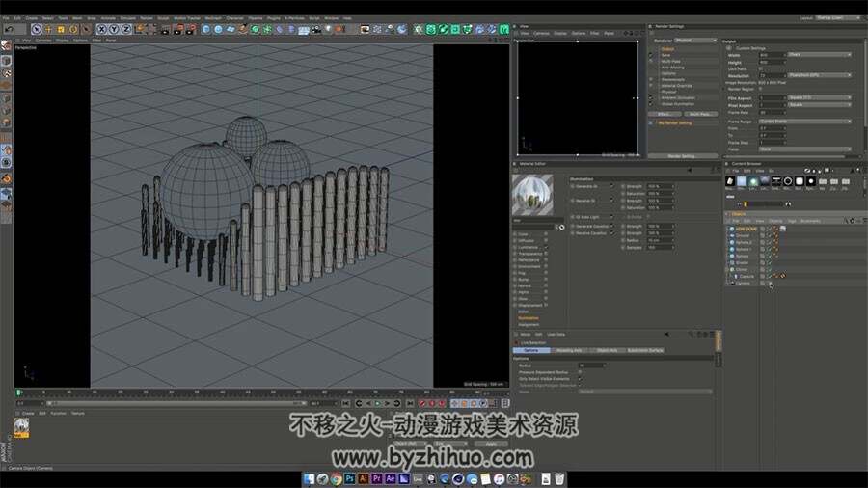The image size is (868, 488).
Task: Toggle the X axis lock icon
Action: (x=101, y=29)
